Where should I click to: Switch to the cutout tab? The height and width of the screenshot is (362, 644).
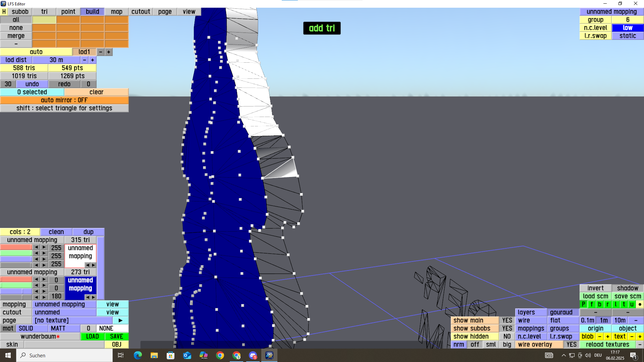pos(141,12)
